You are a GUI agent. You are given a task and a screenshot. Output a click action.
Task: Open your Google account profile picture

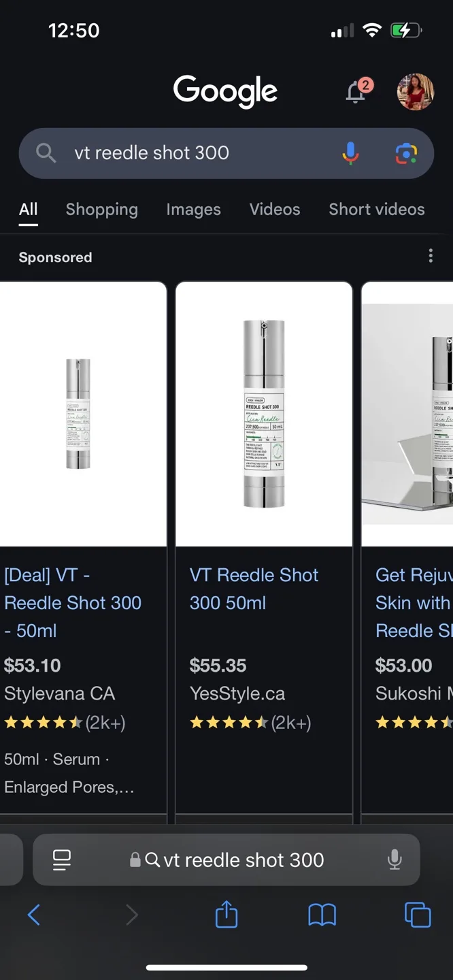pos(415,93)
